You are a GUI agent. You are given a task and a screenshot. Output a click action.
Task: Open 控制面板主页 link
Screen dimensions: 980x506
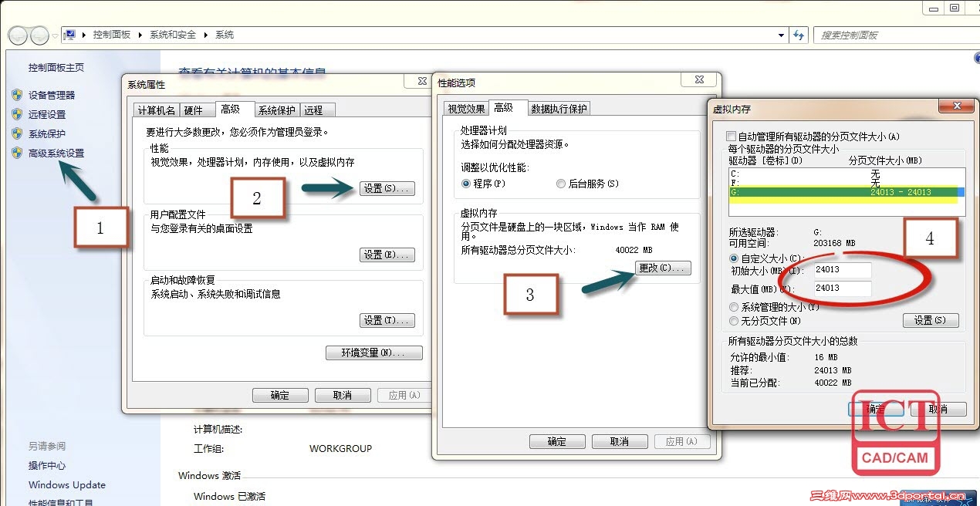(56, 68)
